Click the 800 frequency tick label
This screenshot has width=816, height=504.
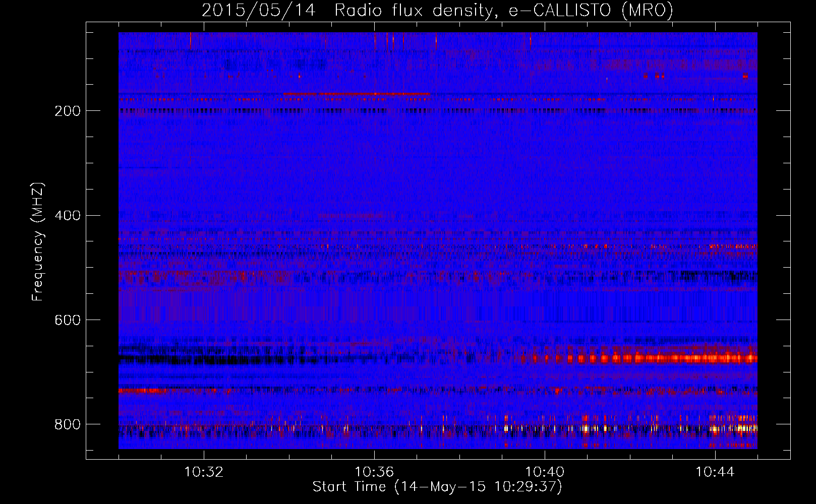(68, 424)
